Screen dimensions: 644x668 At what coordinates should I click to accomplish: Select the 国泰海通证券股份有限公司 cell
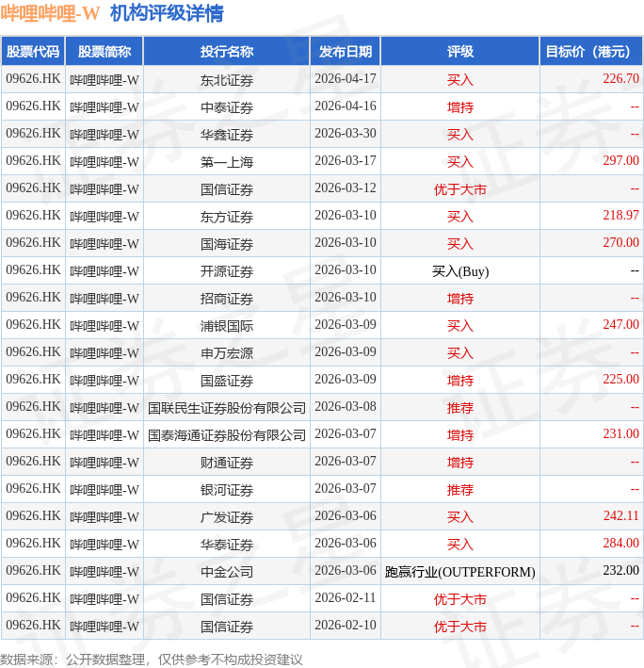[227, 435]
